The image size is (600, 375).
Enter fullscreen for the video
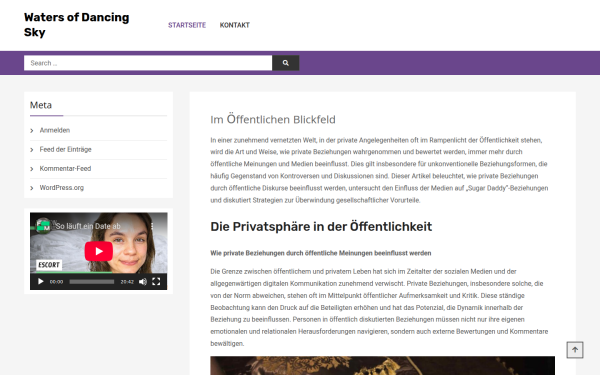(x=156, y=282)
